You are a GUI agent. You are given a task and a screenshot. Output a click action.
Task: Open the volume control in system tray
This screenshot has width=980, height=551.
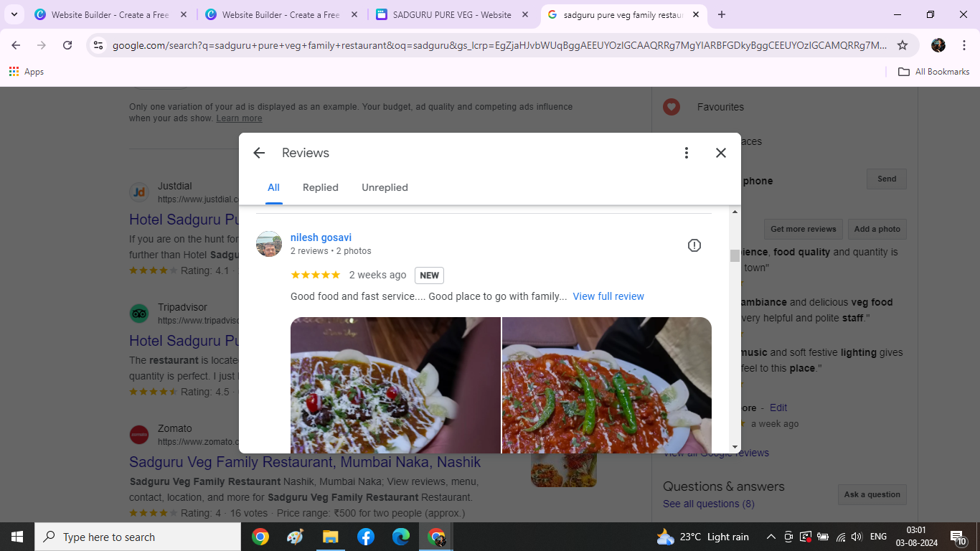[x=857, y=537]
